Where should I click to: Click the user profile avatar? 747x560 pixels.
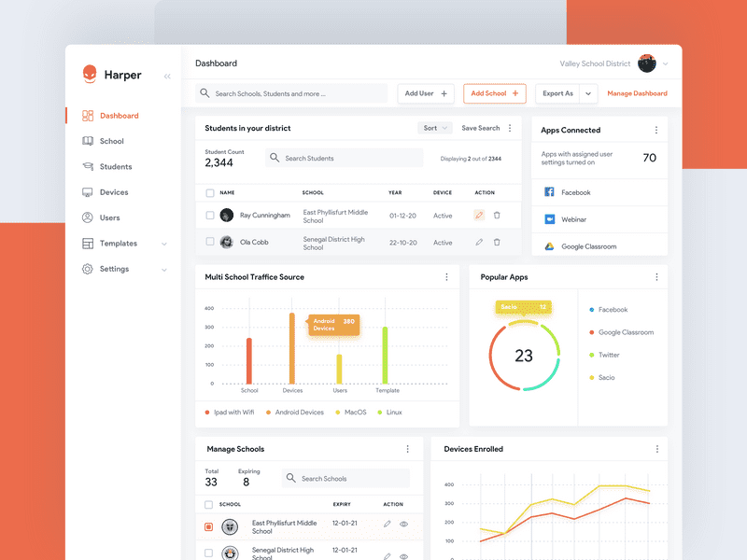click(x=647, y=63)
